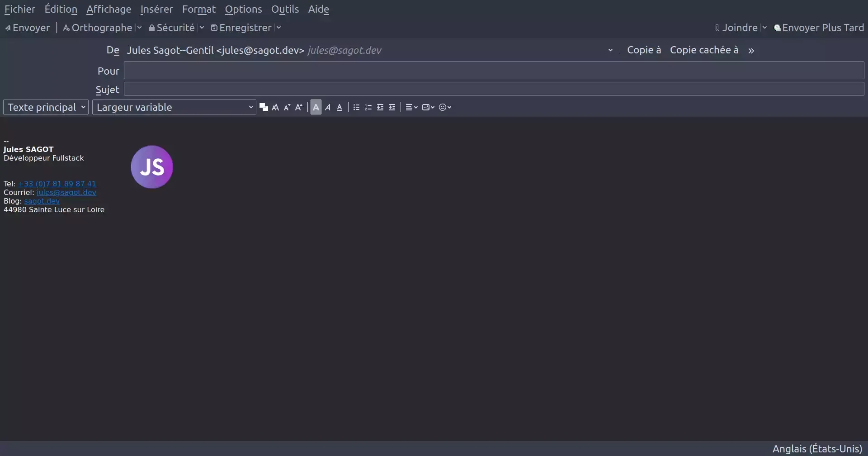
Task: Click the increase font size icon
Action: point(299,108)
